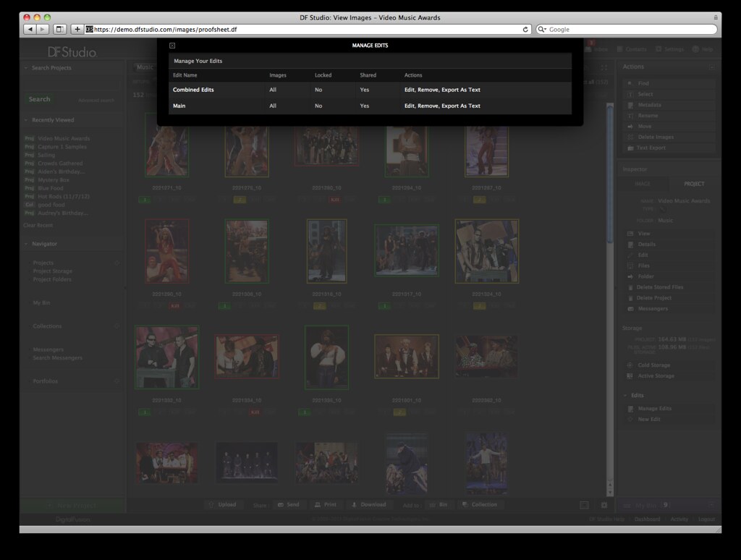Reload the page with refresh icon
Screen dimensions: 741x560
point(525,29)
